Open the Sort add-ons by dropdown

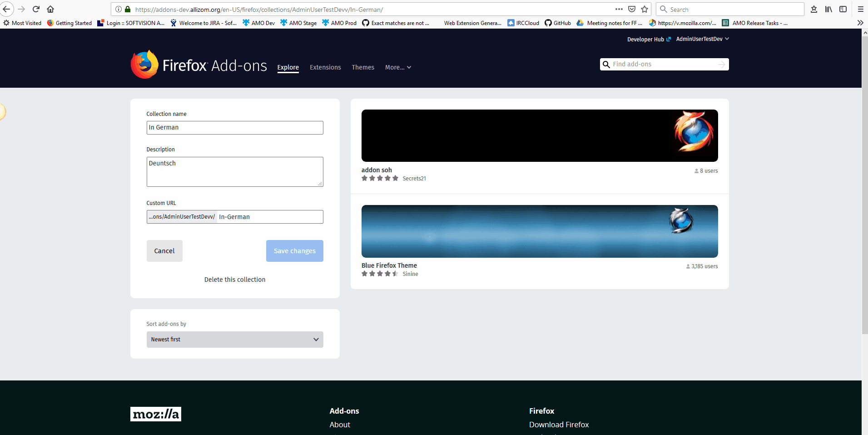click(235, 340)
